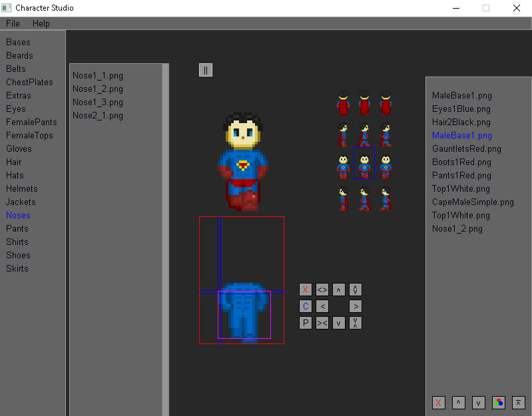Select the highlighted Noses category
Image resolution: width=532 pixels, height=416 pixels.
point(18,215)
